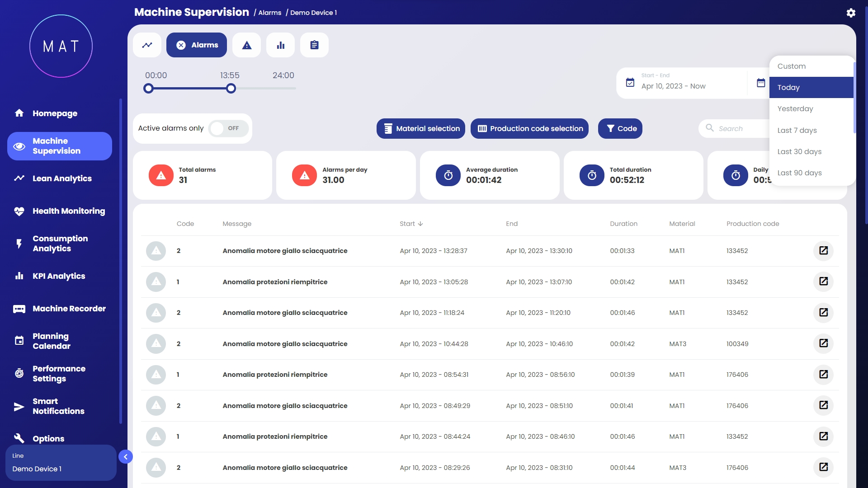The width and height of the screenshot is (868, 488).
Task: Open details for the 13:28:37 alarm
Action: pyautogui.click(x=823, y=251)
